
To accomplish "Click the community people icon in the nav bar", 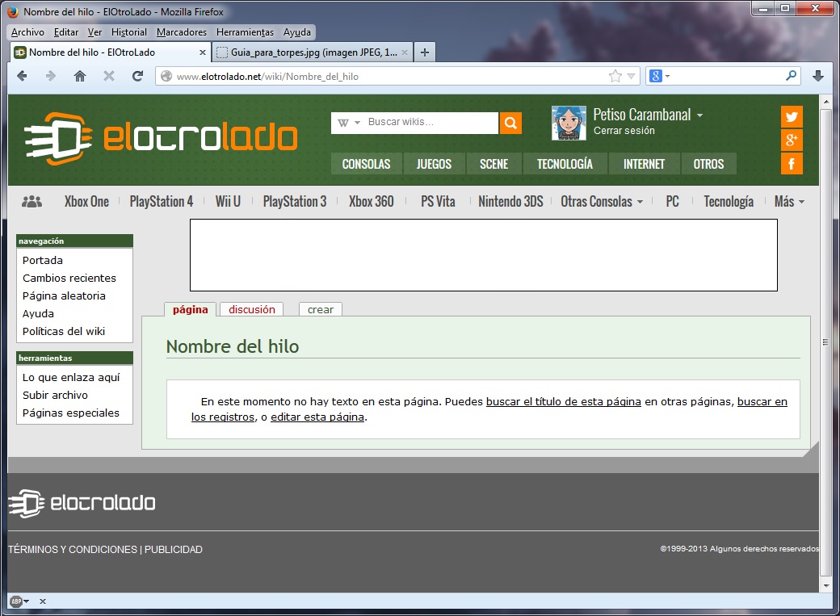I will [31, 201].
